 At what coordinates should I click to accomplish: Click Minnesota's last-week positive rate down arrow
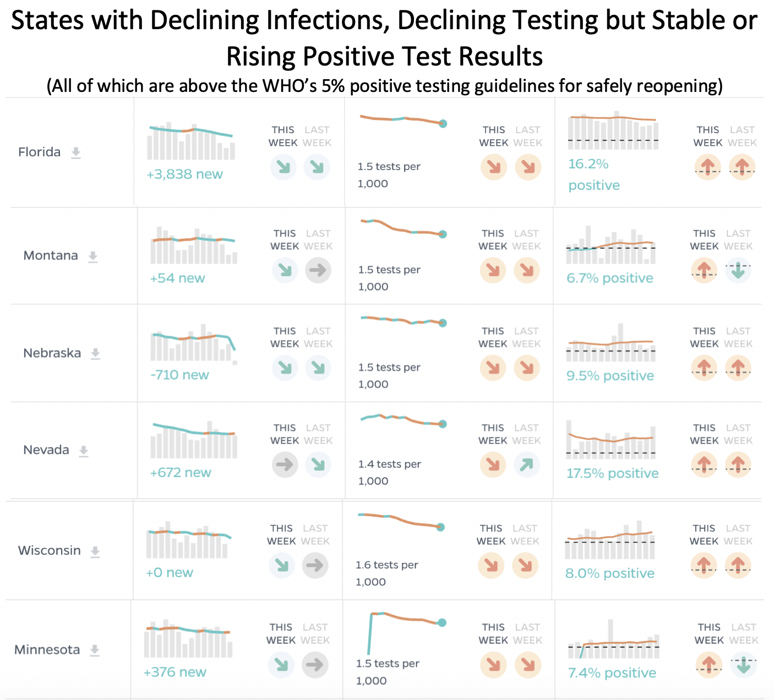[743, 665]
